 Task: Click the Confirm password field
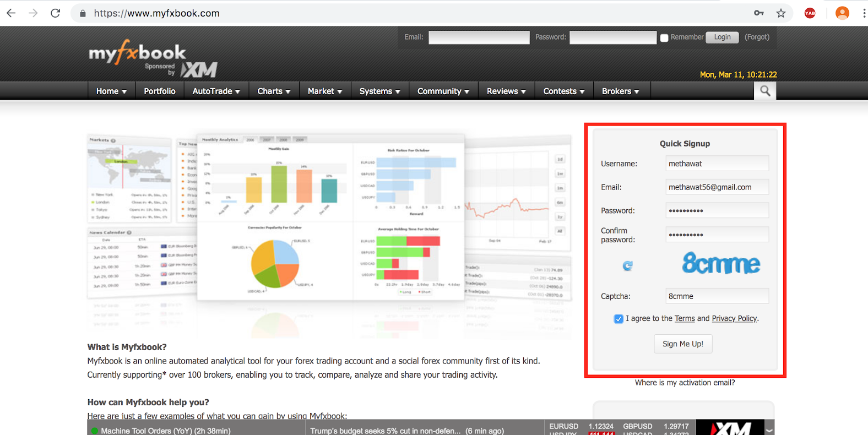point(717,235)
